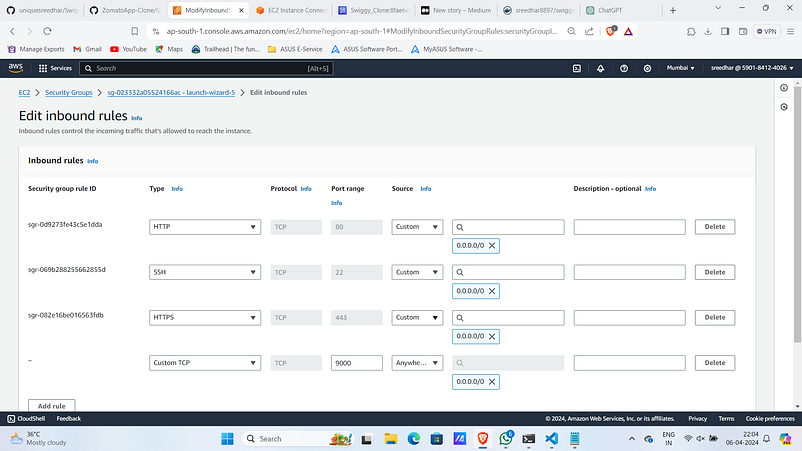Delete the Custom TCP rule
This screenshot has height=451, width=802.
pos(715,363)
